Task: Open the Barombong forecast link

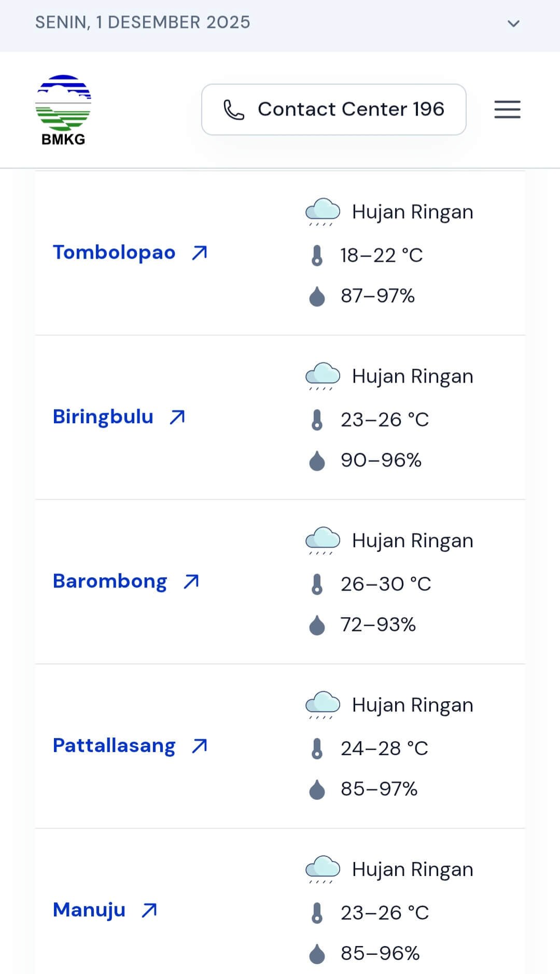Action: [110, 581]
